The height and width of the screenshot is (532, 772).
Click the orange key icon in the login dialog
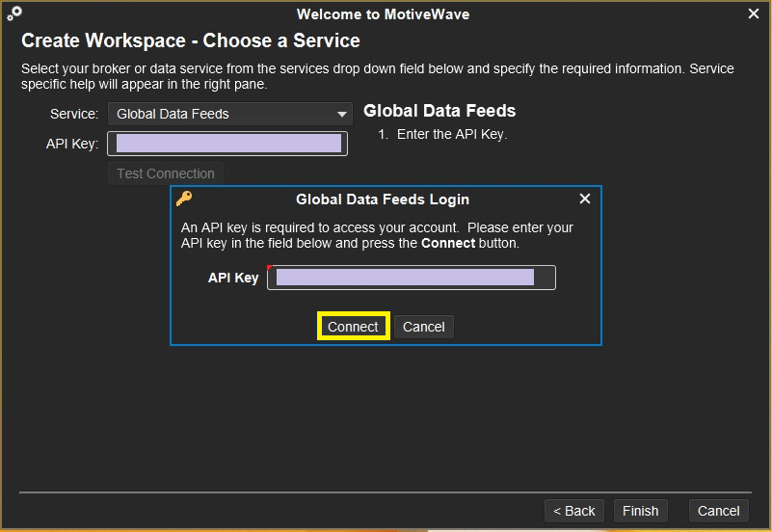184,199
